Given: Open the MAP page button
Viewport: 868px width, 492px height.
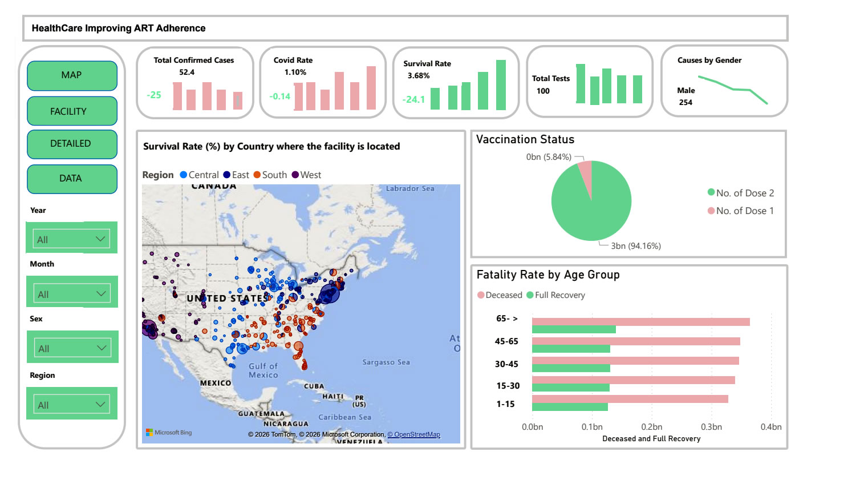Looking at the screenshot, I should pyautogui.click(x=72, y=75).
